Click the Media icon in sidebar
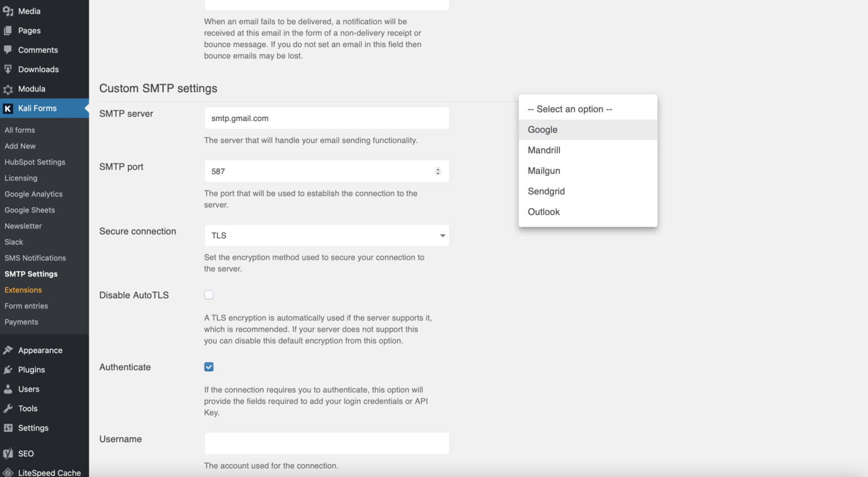 pyautogui.click(x=8, y=11)
